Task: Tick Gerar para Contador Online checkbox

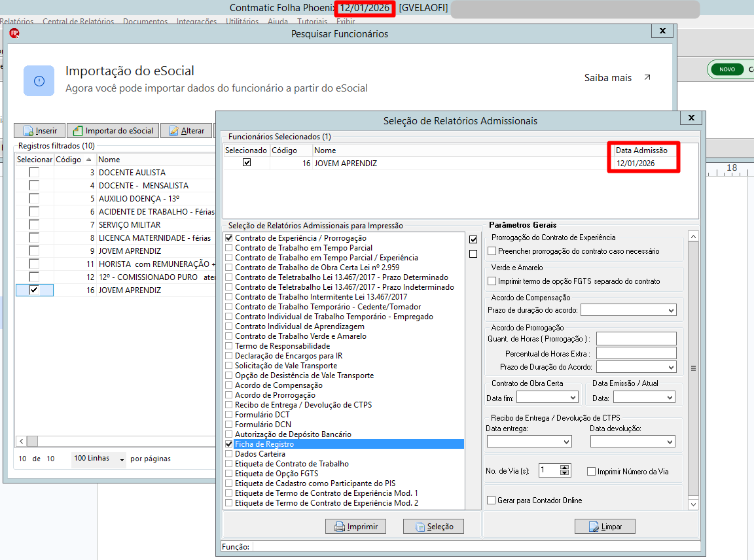Action: tap(492, 500)
